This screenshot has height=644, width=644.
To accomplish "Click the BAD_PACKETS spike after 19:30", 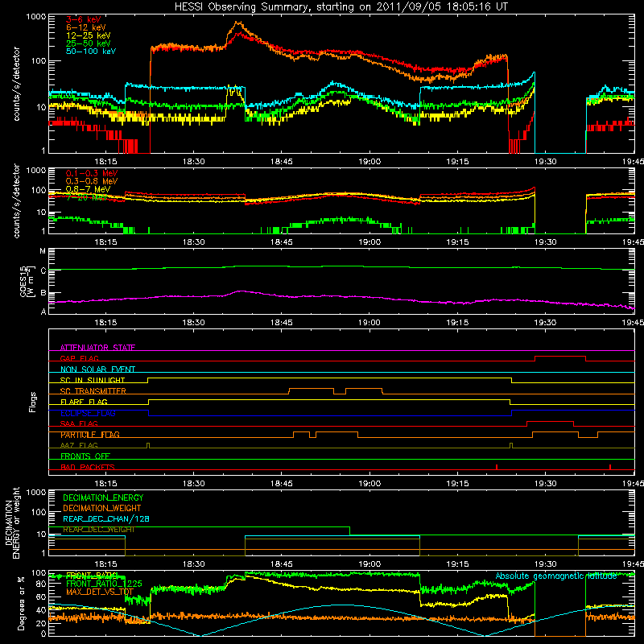I will pyautogui.click(x=610, y=467).
